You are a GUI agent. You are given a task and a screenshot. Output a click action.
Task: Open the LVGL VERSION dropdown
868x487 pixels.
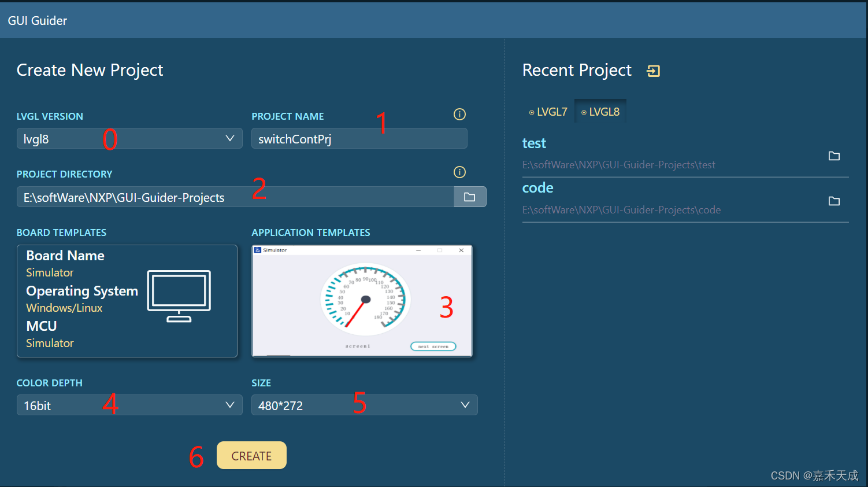[229, 138]
